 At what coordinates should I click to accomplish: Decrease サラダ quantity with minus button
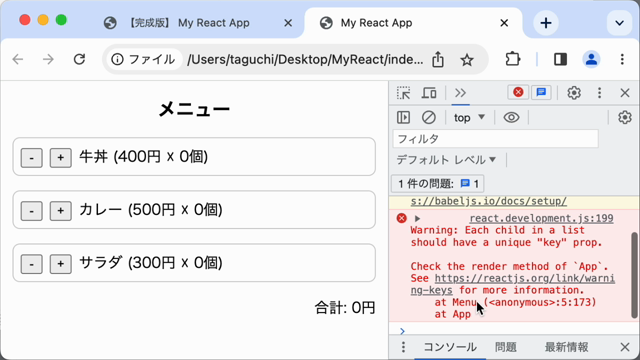(31, 264)
